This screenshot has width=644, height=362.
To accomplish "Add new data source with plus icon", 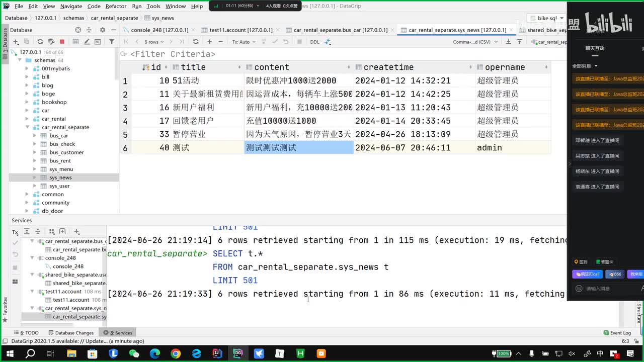I will pos(16,42).
